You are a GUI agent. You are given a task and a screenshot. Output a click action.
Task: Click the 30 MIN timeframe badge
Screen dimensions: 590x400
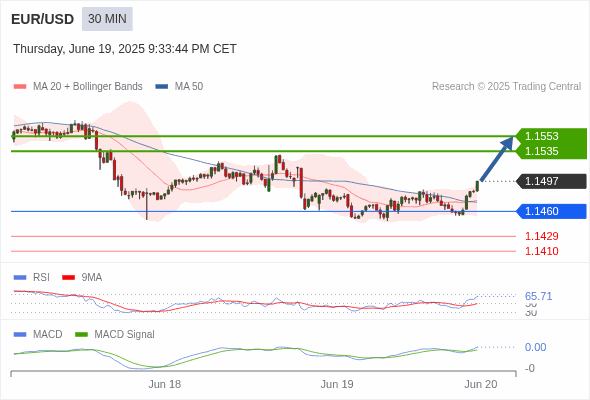[107, 19]
